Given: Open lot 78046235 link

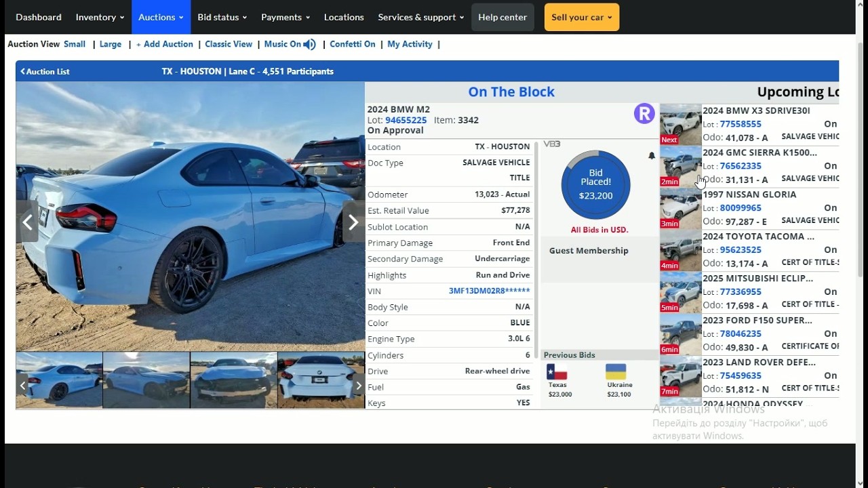Looking at the screenshot, I should coord(741,334).
